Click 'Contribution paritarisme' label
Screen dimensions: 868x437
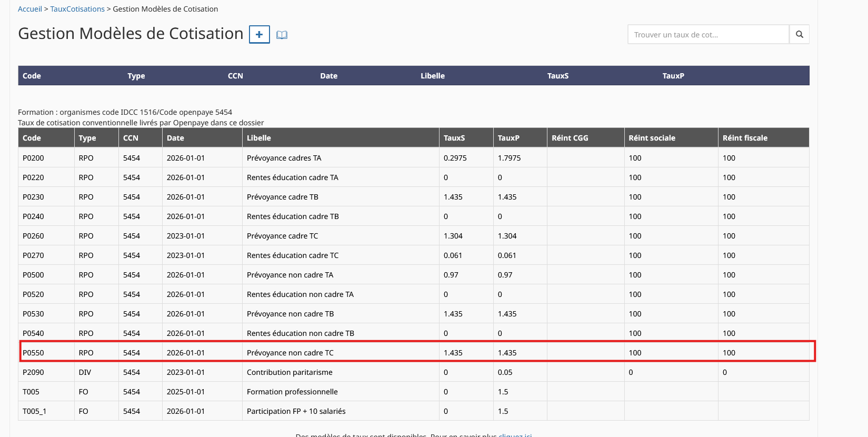click(x=290, y=372)
